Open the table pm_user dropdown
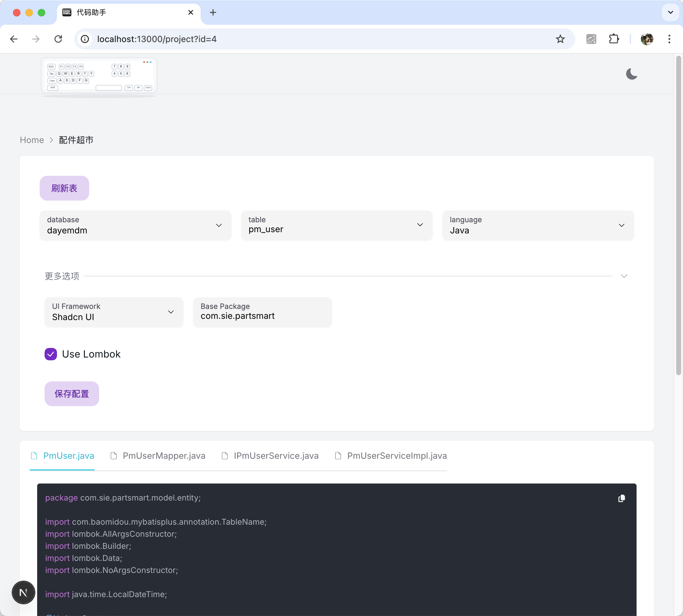Screen dimensions: 683x616 tap(337, 225)
